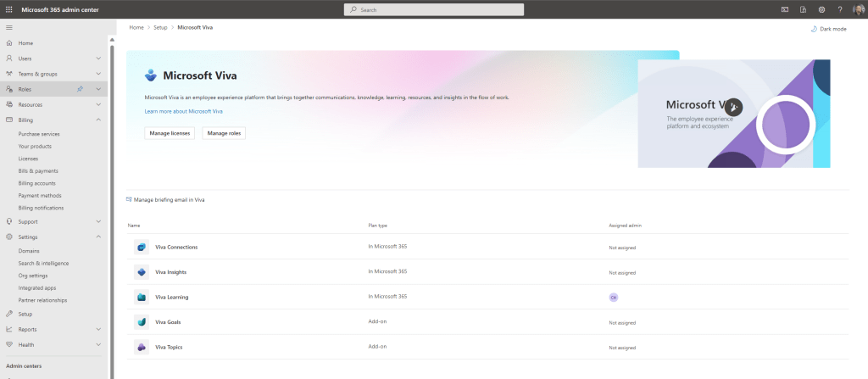Expand the Users section chevron
Screen dimensions: 868x379
(x=98, y=59)
